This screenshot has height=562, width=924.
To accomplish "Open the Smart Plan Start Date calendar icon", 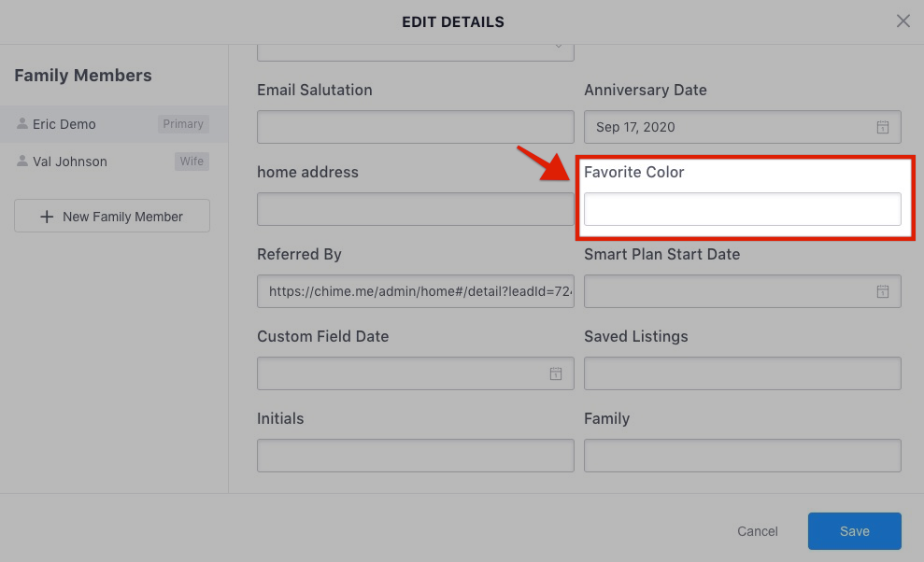I will click(x=882, y=291).
